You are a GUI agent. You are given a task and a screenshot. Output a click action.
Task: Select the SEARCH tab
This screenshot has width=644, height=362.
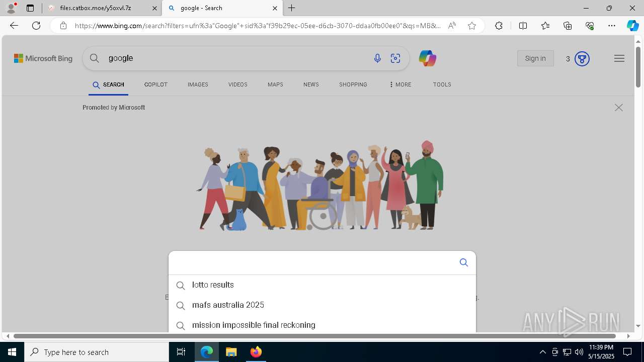[108, 84]
